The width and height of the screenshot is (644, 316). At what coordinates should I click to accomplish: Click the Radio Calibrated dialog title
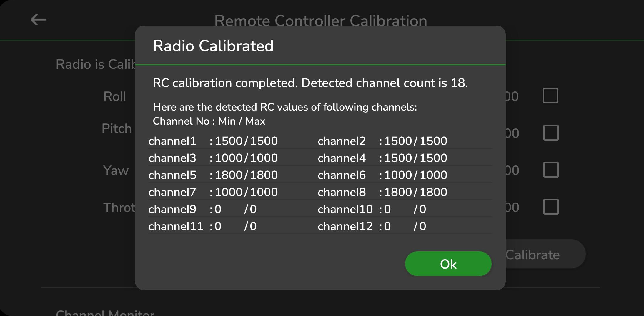coord(213,46)
